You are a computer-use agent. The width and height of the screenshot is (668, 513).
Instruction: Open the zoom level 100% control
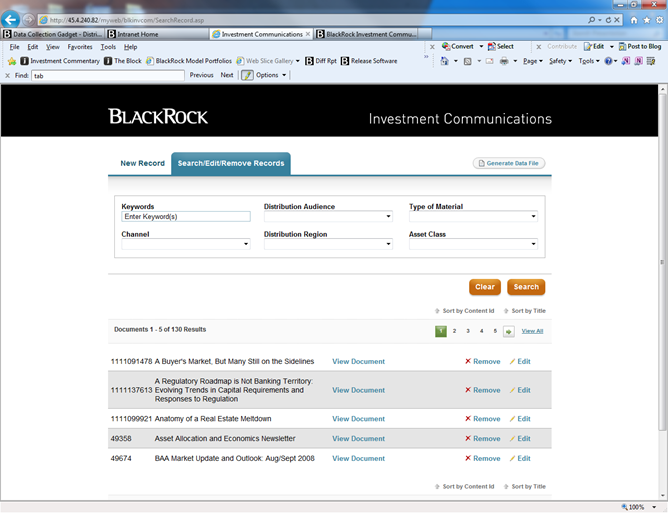click(x=639, y=507)
